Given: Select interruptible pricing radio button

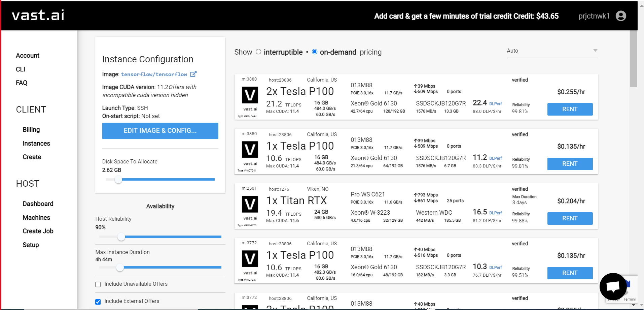Looking at the screenshot, I should 258,52.
